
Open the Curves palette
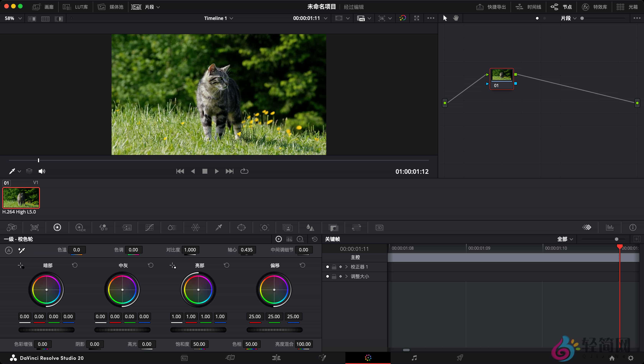point(149,227)
